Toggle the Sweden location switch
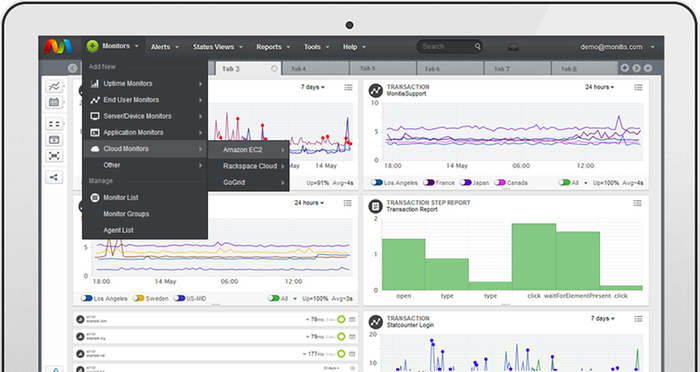The image size is (700, 372). (138, 298)
